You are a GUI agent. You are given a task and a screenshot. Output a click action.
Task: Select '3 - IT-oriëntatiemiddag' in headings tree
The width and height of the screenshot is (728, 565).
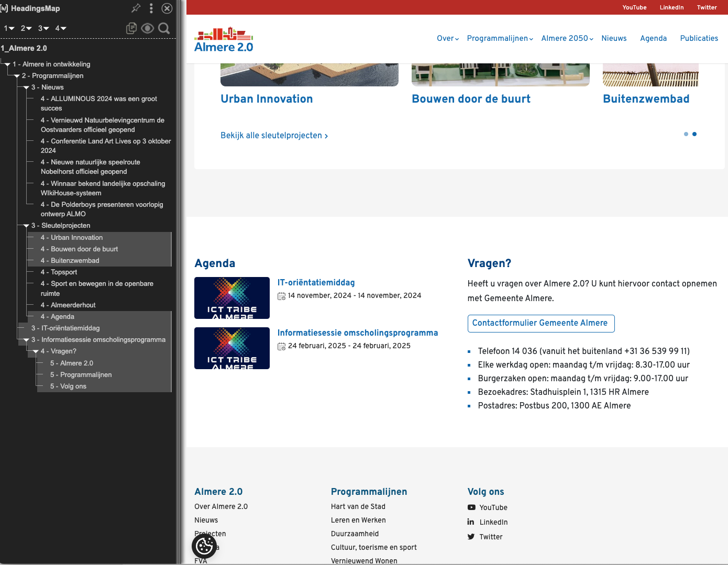click(65, 328)
